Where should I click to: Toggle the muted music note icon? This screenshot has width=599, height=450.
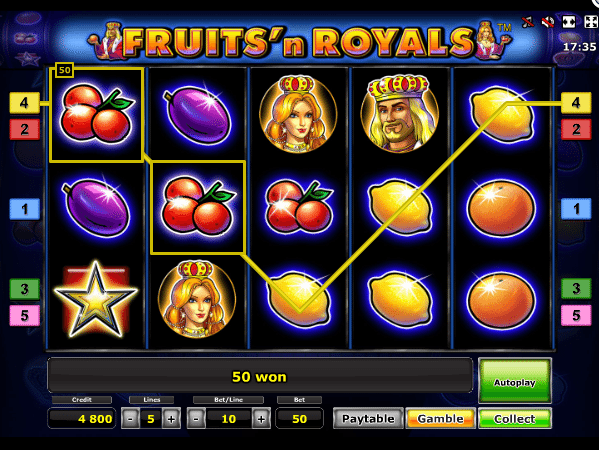pyautogui.click(x=528, y=22)
